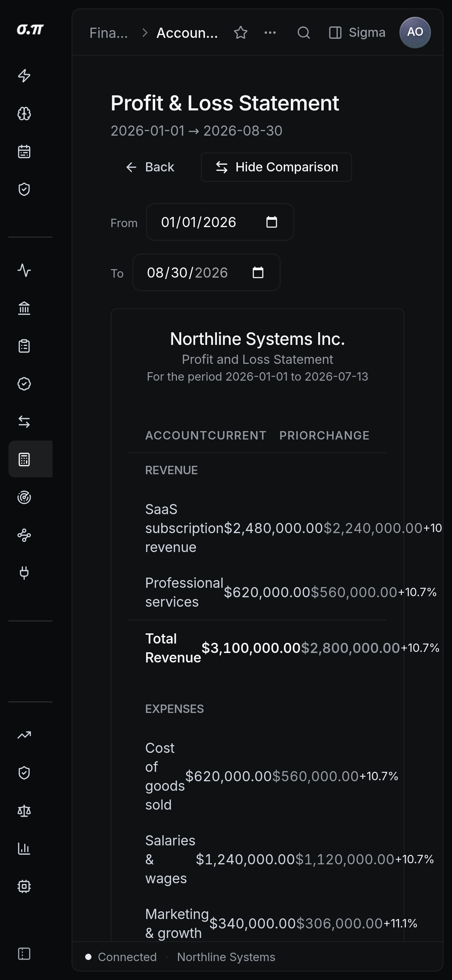
Task: Click the ACCOUNT column header
Action: (177, 435)
